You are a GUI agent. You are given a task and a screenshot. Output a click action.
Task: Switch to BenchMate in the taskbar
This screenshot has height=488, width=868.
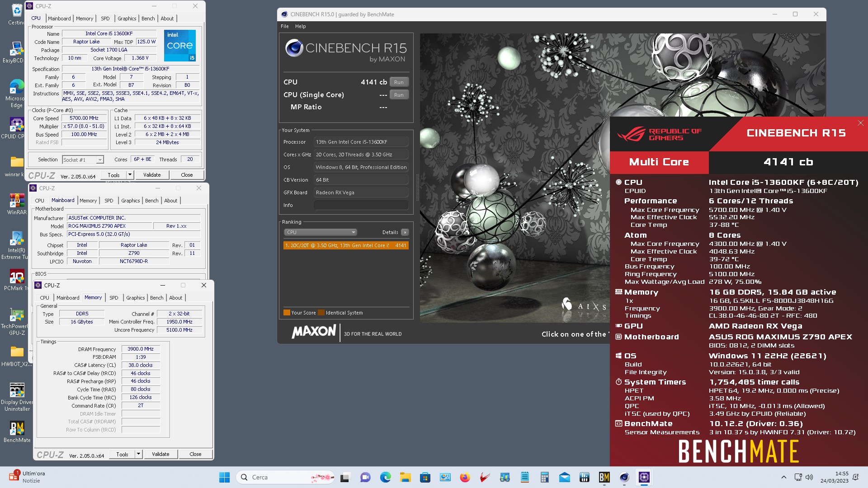pos(604,477)
